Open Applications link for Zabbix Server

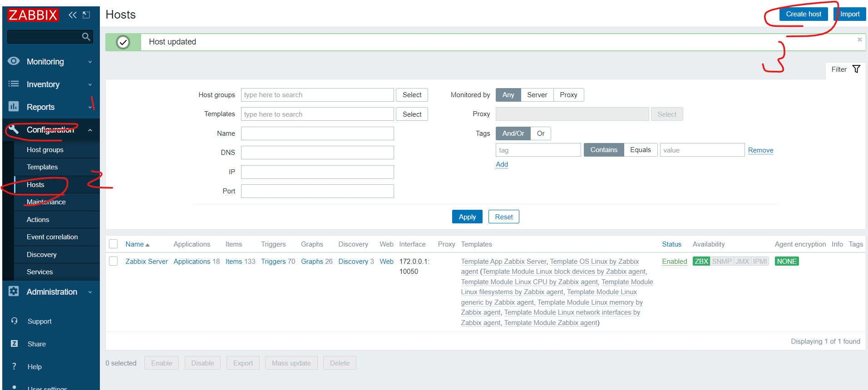(192, 262)
